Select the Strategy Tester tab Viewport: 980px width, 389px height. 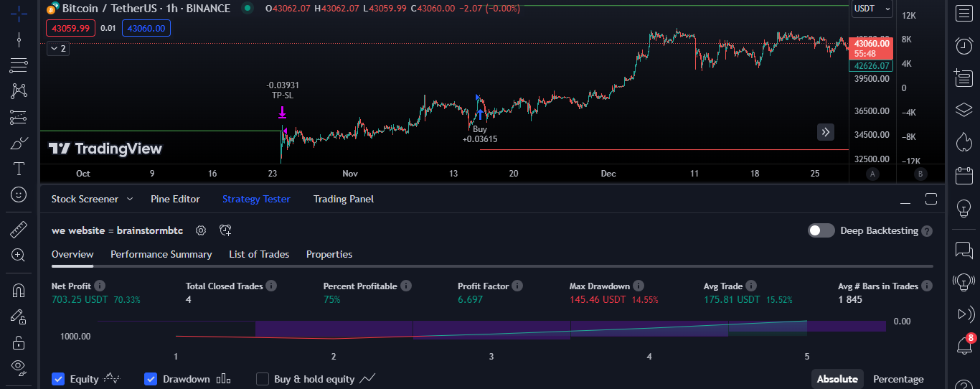[256, 199]
